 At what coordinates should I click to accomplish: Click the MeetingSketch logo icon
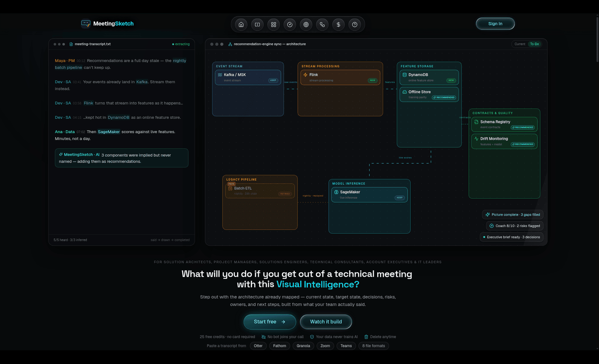click(86, 24)
